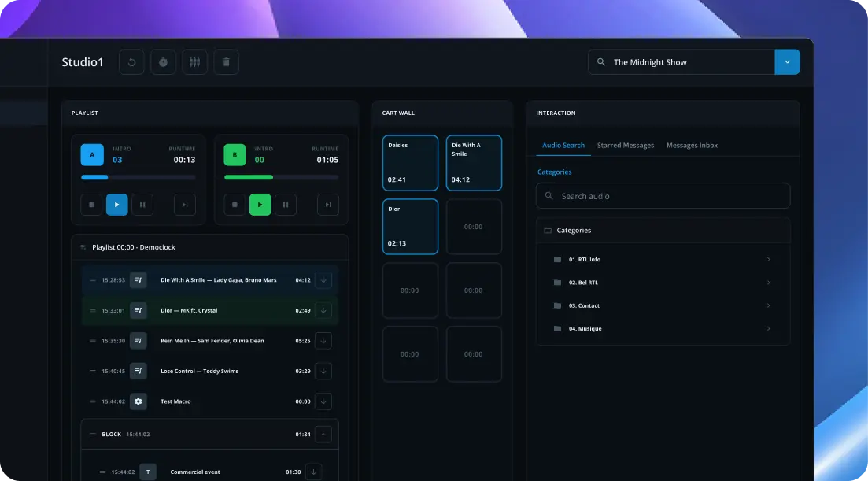Pause player A
868x481 pixels.
[x=142, y=205]
